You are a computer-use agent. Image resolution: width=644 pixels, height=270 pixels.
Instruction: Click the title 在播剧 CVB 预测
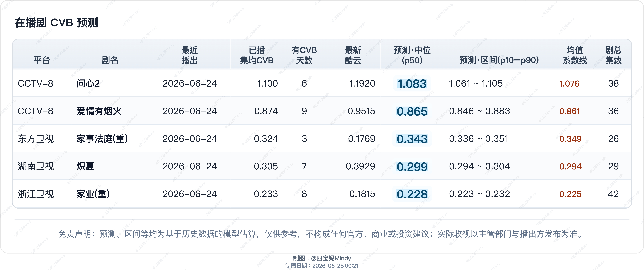pyautogui.click(x=56, y=23)
